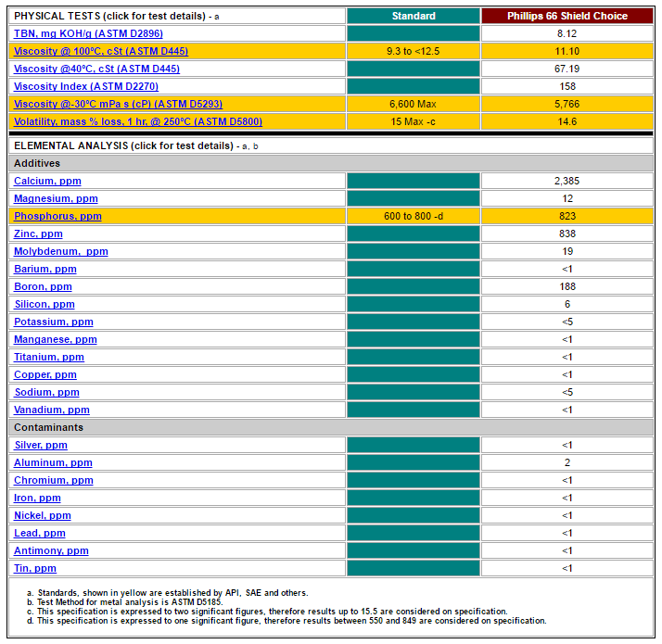The image size is (662, 644).
Task: Open the Viscosity @-30°C (ASTM D5293) link
Action: point(119,104)
